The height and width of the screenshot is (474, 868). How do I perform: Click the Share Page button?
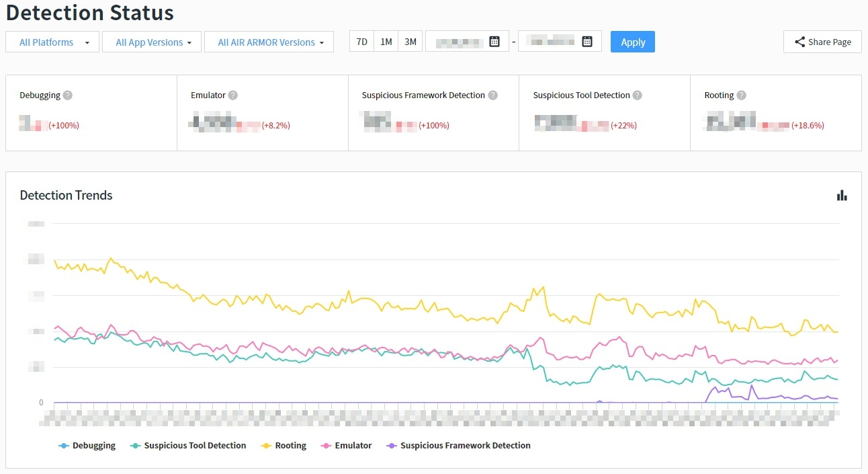click(822, 42)
